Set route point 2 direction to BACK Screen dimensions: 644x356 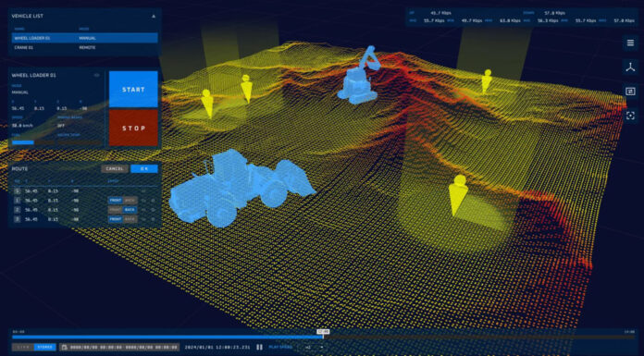tap(130, 210)
